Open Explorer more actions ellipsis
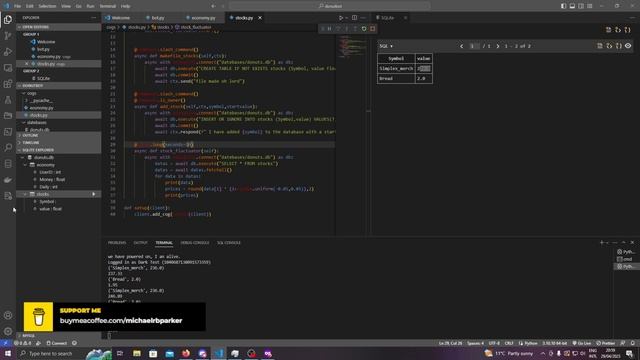 [x=94, y=18]
